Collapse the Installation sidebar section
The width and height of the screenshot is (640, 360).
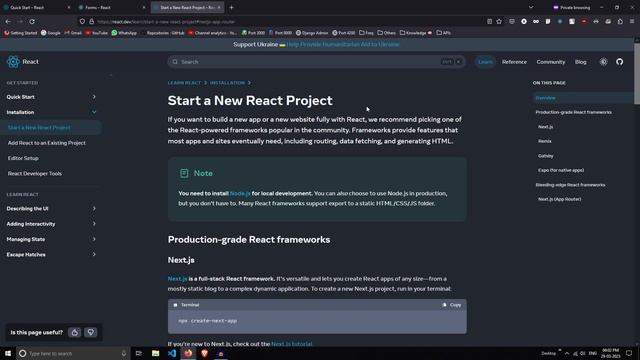tap(94, 112)
